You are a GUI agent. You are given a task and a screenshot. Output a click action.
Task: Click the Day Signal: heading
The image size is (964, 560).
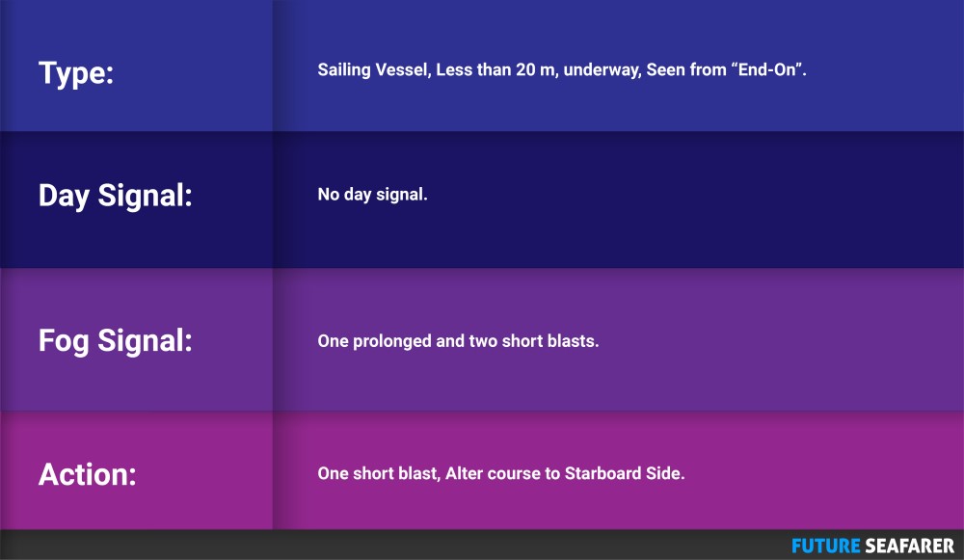(115, 196)
